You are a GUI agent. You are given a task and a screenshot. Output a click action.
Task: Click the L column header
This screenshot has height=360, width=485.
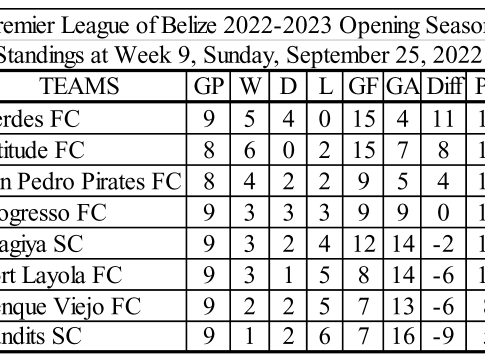pyautogui.click(x=325, y=86)
